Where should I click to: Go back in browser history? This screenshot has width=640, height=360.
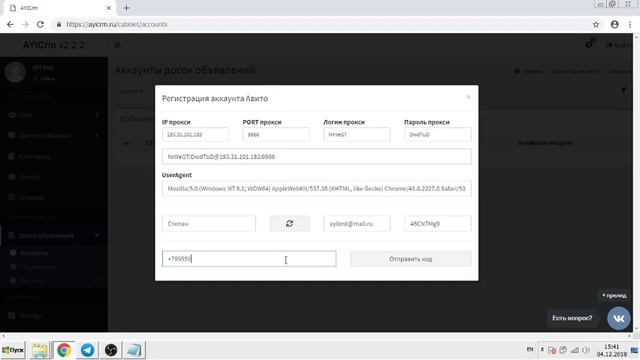click(x=10, y=24)
